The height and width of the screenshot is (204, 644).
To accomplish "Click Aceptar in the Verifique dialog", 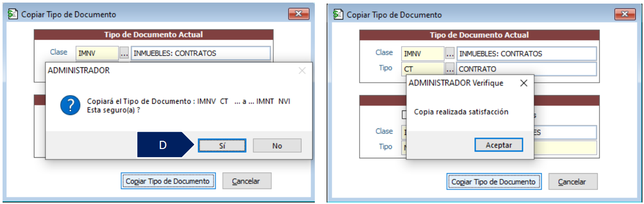I will (499, 145).
